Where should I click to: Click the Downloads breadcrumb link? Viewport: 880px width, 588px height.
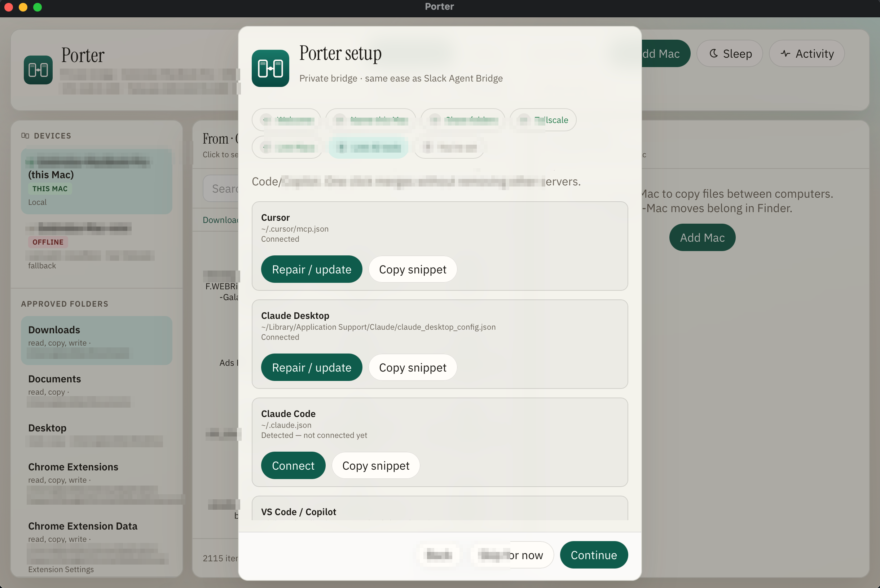[x=220, y=220]
